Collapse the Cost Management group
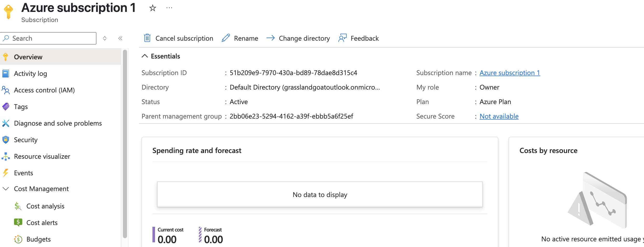The width and height of the screenshot is (644, 247). [x=6, y=188]
